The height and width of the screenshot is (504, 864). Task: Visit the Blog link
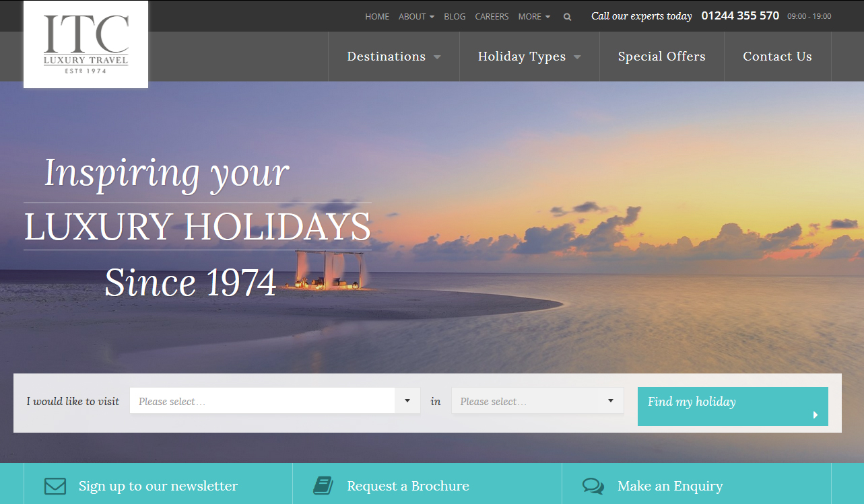(455, 17)
